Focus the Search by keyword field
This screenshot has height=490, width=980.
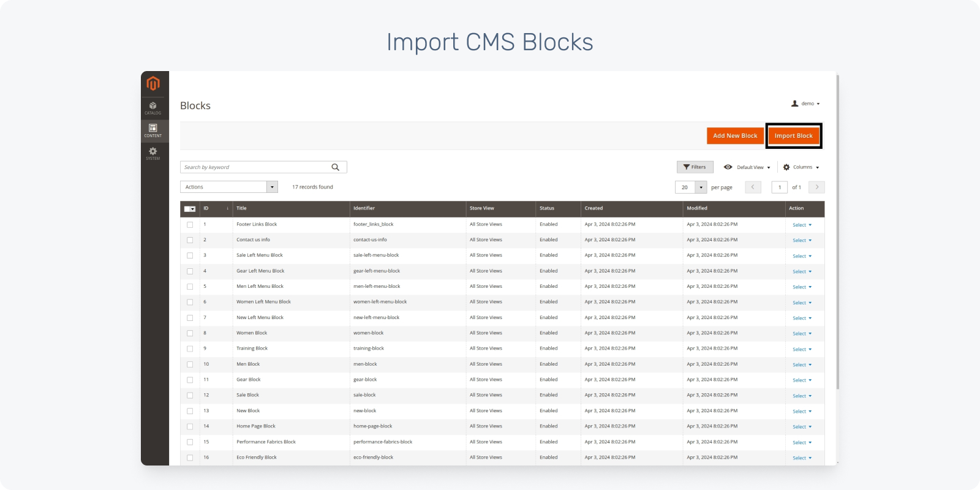254,167
